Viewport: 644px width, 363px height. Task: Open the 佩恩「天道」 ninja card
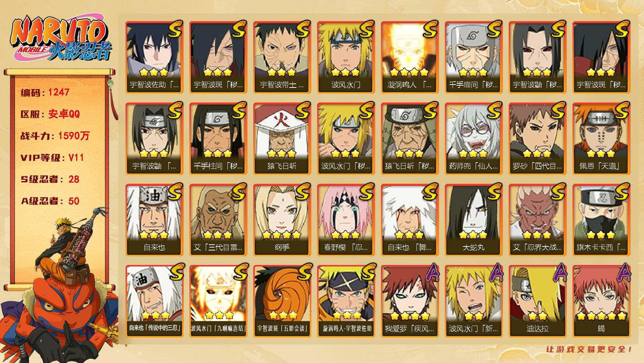pyautogui.click(x=601, y=138)
